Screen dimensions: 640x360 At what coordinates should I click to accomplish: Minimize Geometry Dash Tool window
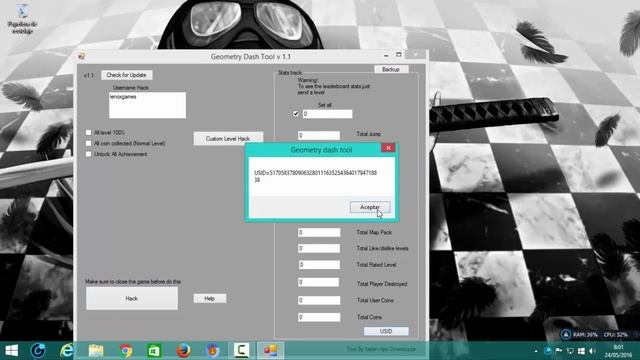point(386,55)
